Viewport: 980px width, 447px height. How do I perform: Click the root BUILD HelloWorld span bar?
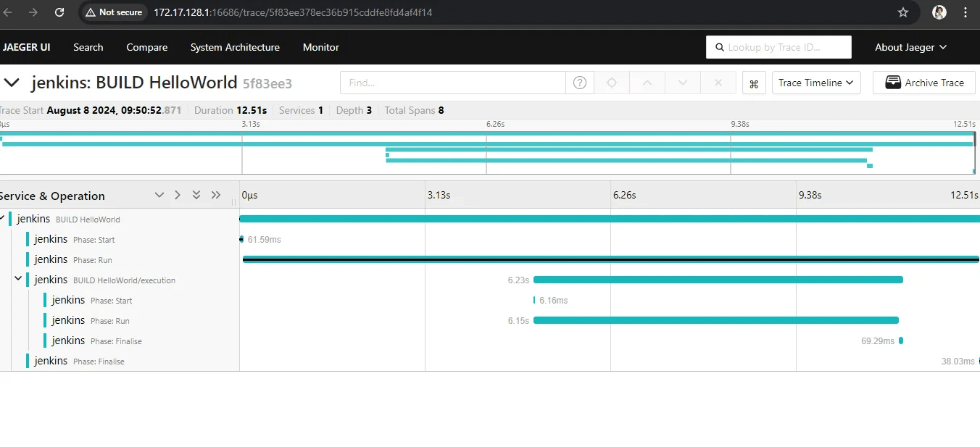point(610,219)
